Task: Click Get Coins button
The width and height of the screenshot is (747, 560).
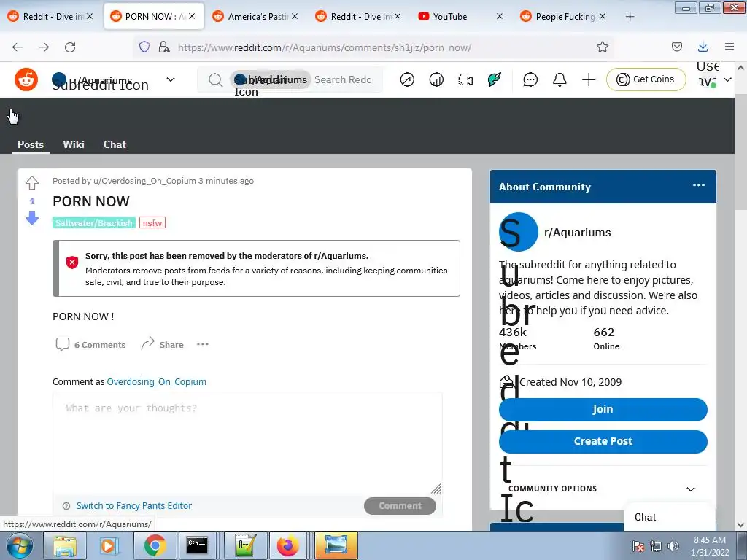Action: (646, 79)
